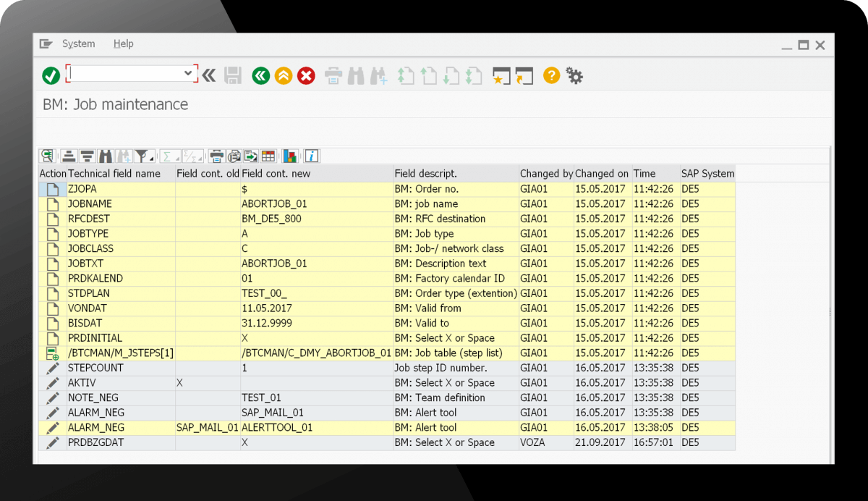Open Customize Local Layout gear icon
This screenshot has width=868, height=501.
[x=574, y=75]
